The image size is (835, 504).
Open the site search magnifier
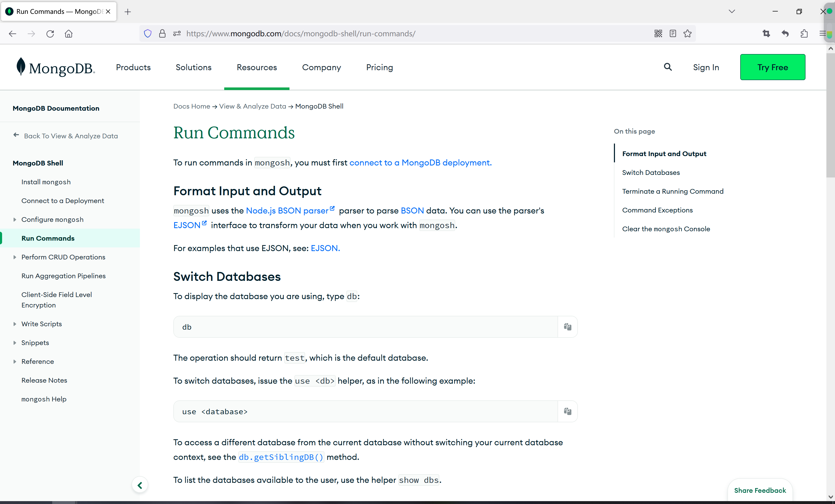pos(668,67)
